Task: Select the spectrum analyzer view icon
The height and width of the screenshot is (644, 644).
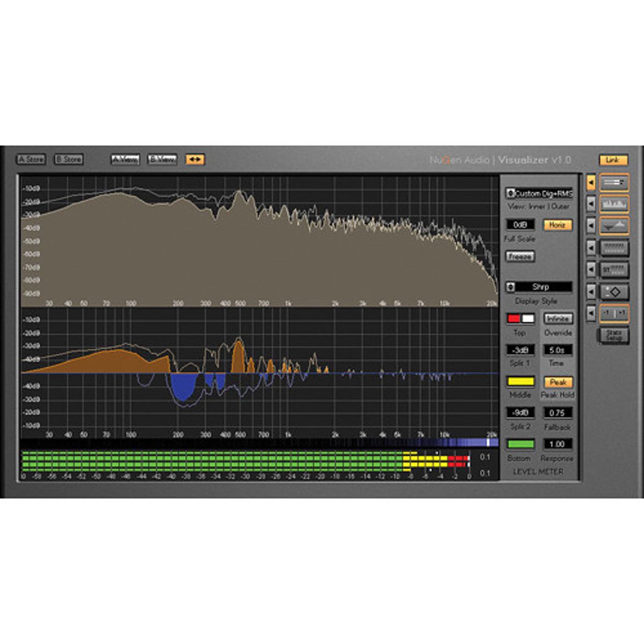Action: [614, 204]
